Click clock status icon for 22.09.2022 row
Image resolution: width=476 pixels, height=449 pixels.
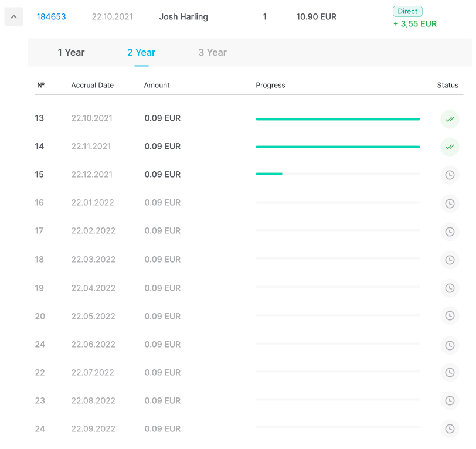click(450, 428)
